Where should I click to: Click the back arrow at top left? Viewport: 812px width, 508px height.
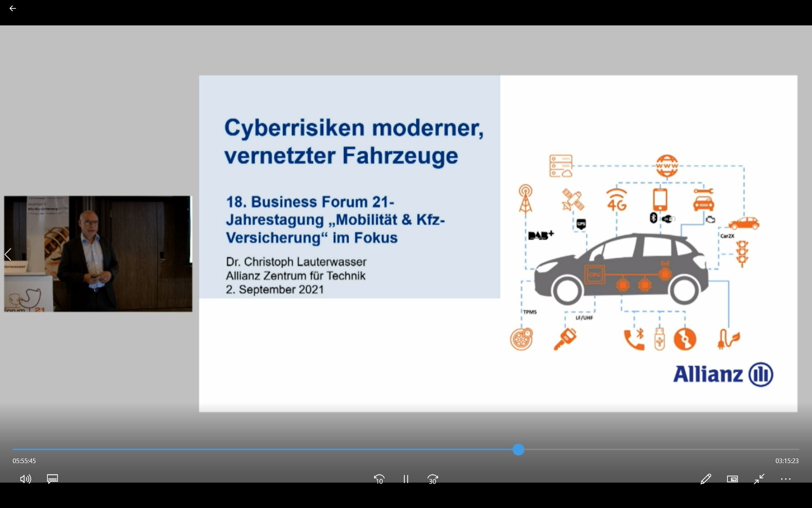coord(13,8)
